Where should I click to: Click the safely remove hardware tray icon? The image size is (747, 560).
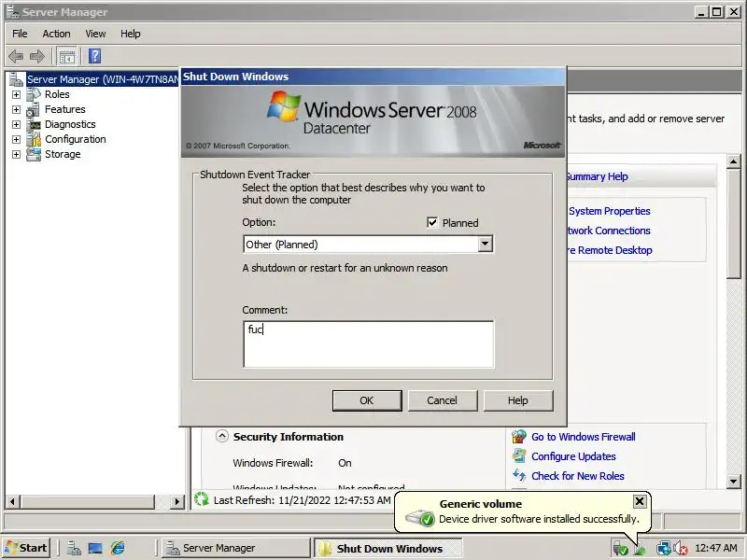pos(621,549)
